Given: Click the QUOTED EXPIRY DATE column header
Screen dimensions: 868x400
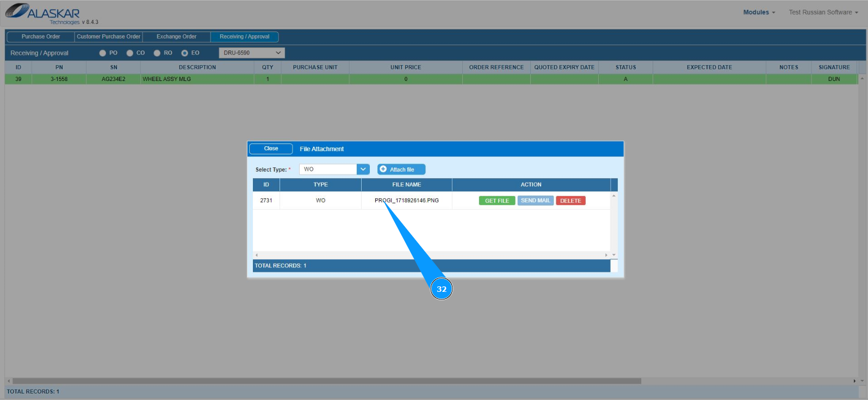Looking at the screenshot, I should tap(565, 67).
